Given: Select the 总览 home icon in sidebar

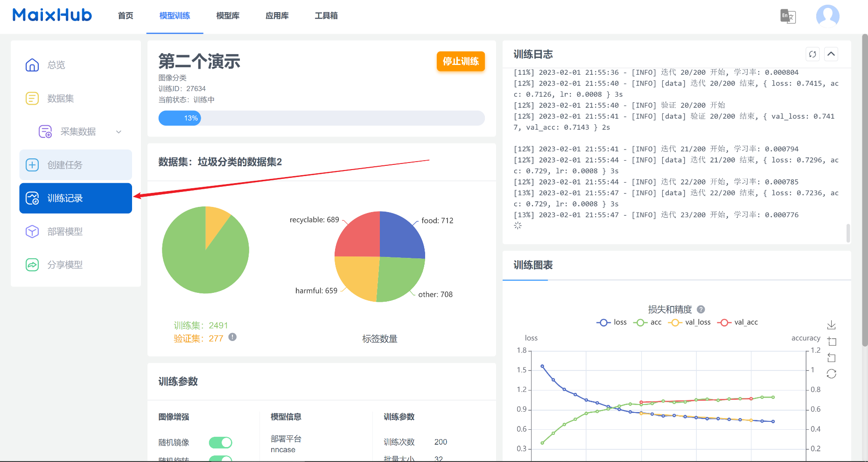Looking at the screenshot, I should pyautogui.click(x=32, y=65).
